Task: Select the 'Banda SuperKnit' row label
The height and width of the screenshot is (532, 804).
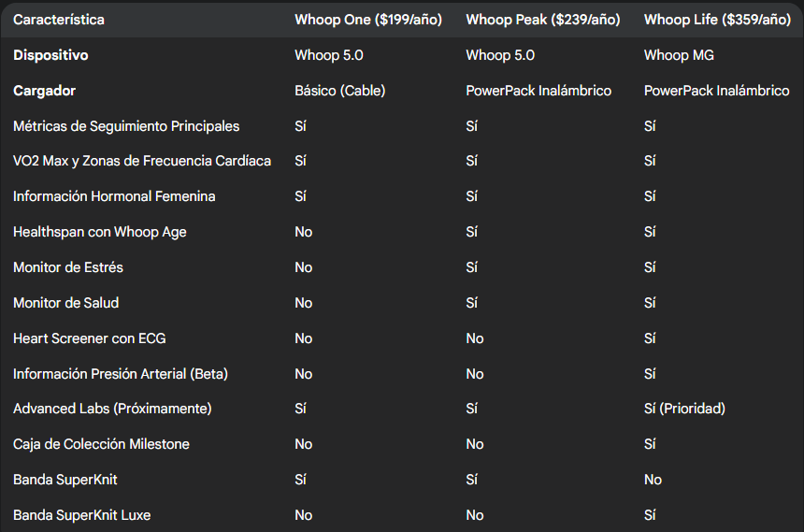Action: [x=65, y=480]
